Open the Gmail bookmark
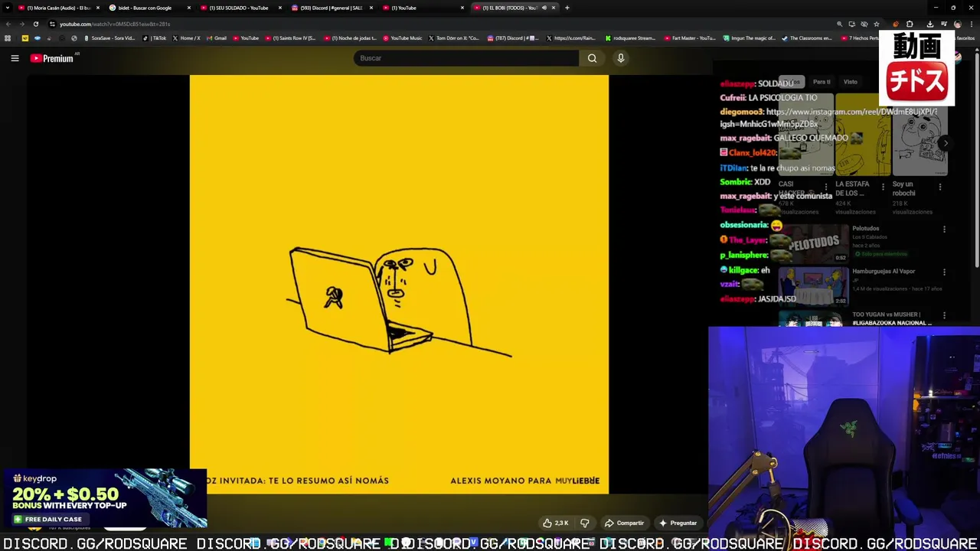Image resolution: width=980 pixels, height=551 pixels. pyautogui.click(x=217, y=38)
